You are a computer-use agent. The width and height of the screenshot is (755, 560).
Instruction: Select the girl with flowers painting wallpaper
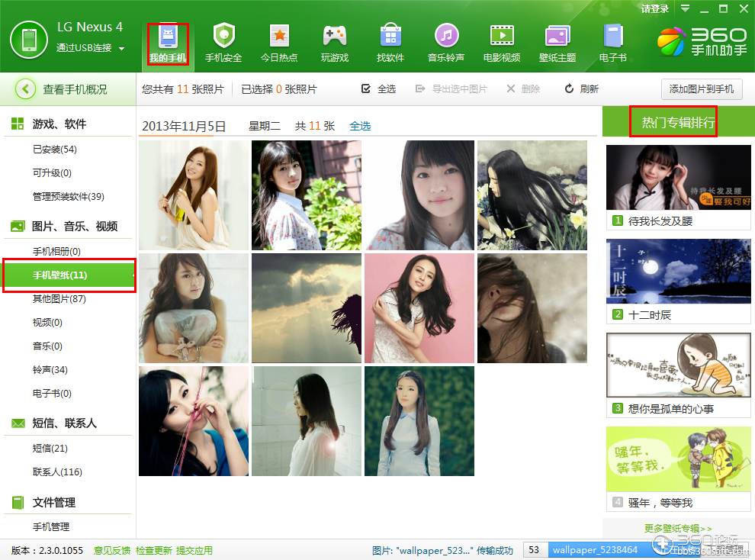click(532, 195)
